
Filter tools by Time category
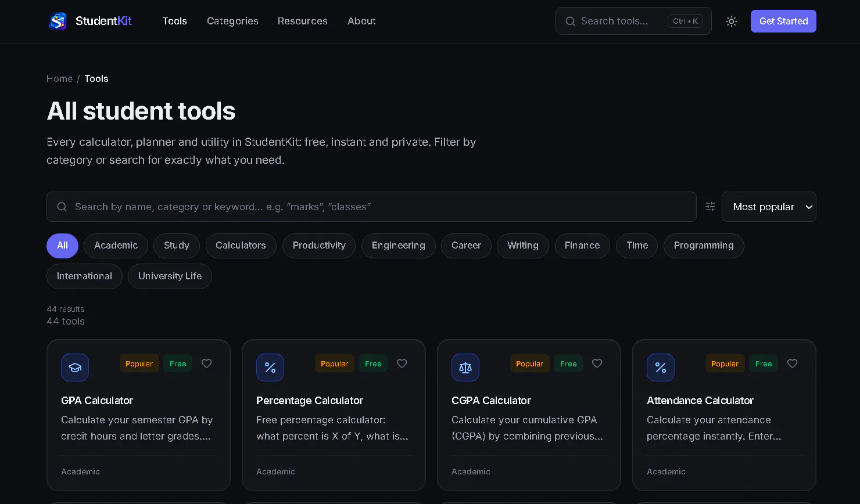pyautogui.click(x=637, y=246)
